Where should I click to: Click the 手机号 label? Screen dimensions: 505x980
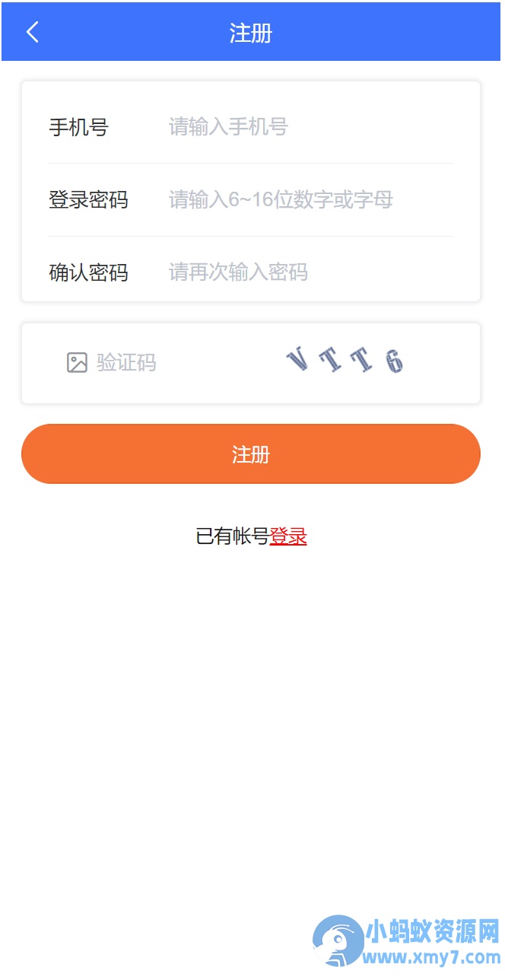(78, 127)
